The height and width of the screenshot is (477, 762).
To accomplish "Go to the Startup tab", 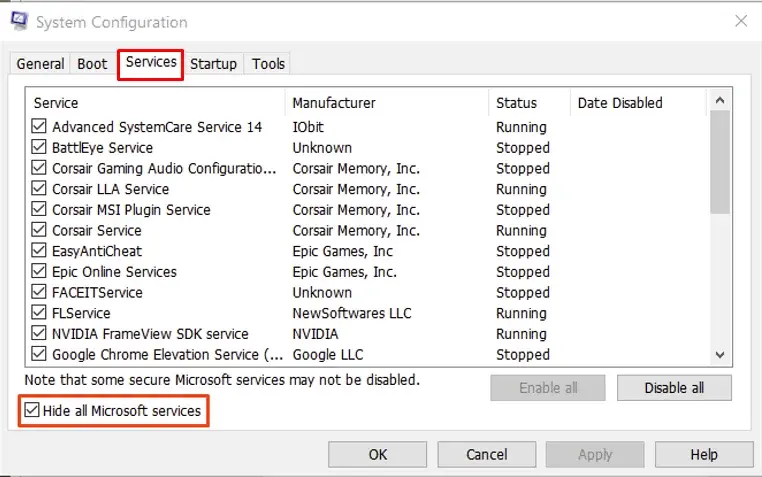I will [x=213, y=64].
